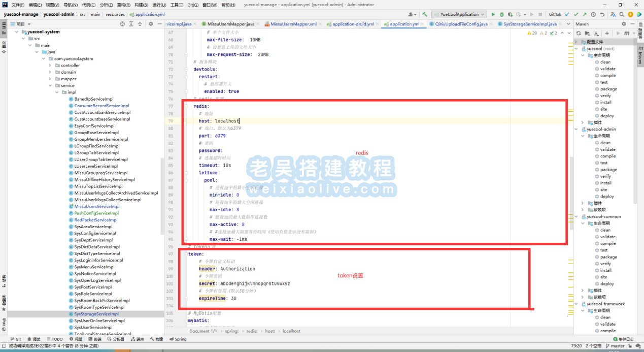Click the locate file crosshair in Project panel
The image size is (644, 352).
pyautogui.click(x=122, y=24)
